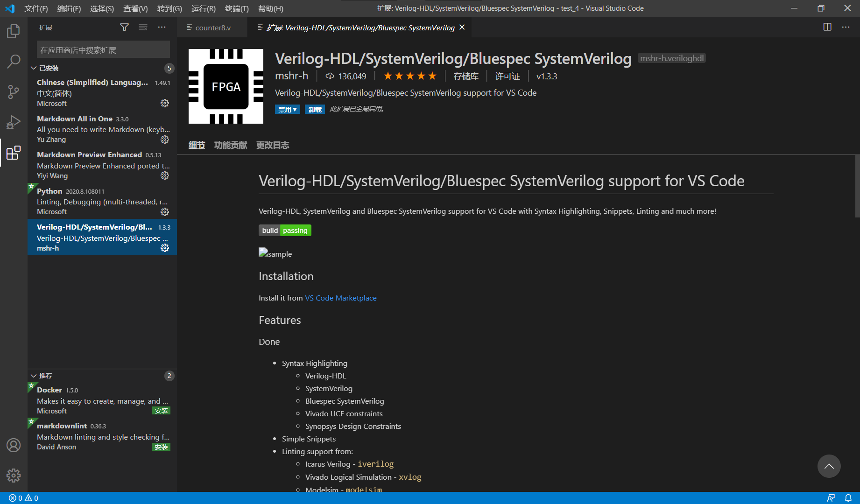
Task: Click the VS Code logo icon
Action: tap(10, 8)
